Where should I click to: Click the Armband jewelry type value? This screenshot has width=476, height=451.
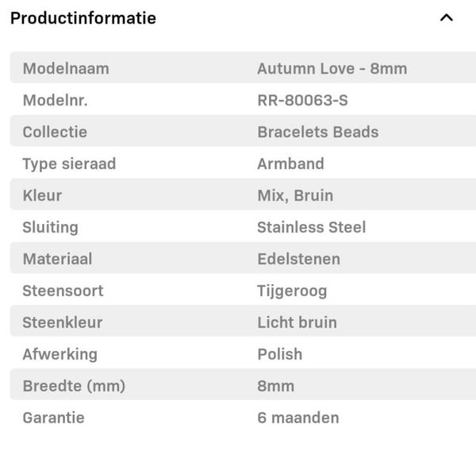pos(290,164)
